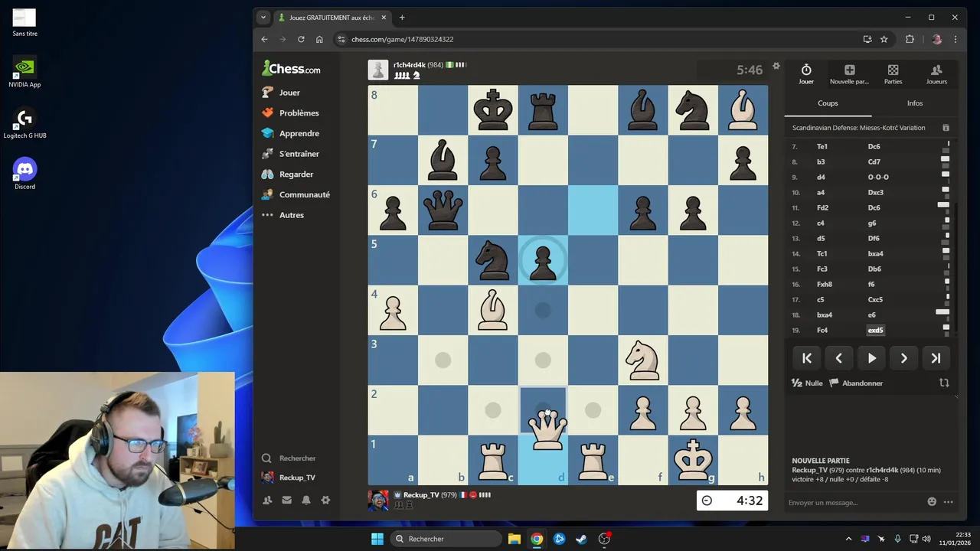
Task: Open the Parties board icon
Action: [x=893, y=74]
